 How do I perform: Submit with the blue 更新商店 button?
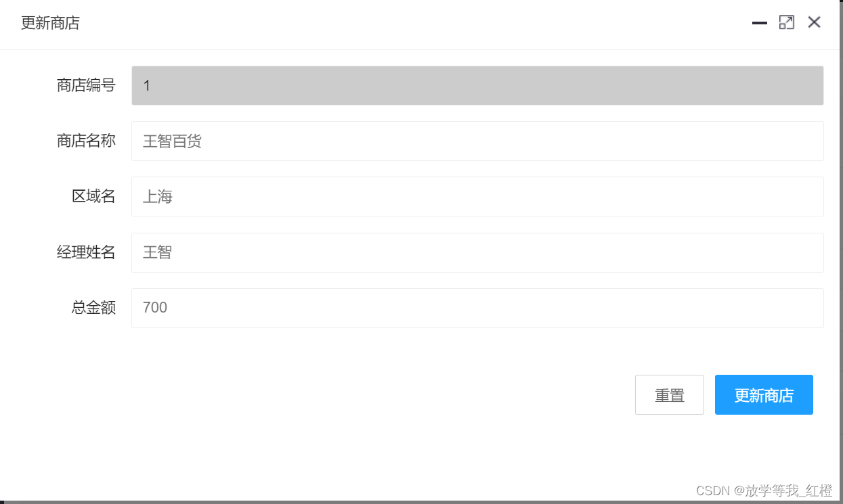764,395
